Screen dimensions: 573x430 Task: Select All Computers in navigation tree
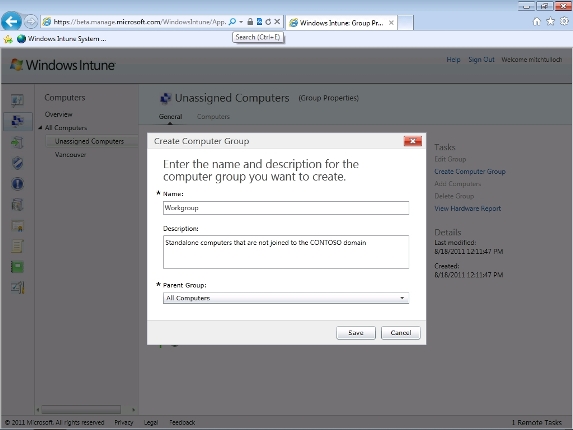coord(66,128)
